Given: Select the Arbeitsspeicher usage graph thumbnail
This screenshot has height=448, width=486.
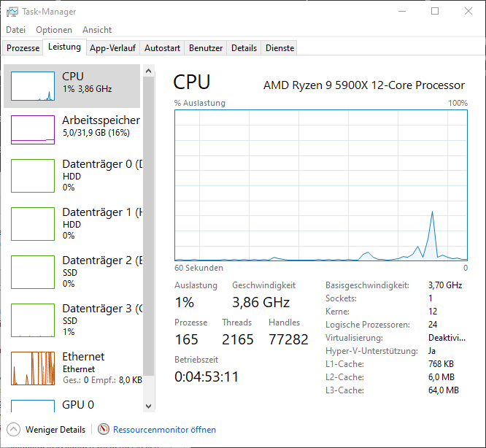Looking at the screenshot, I should click(33, 129).
